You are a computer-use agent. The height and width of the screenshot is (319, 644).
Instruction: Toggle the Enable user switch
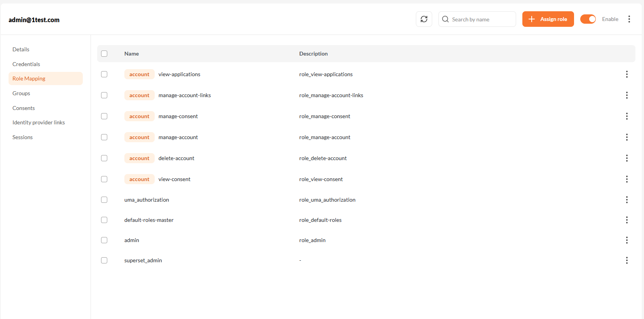pos(588,19)
